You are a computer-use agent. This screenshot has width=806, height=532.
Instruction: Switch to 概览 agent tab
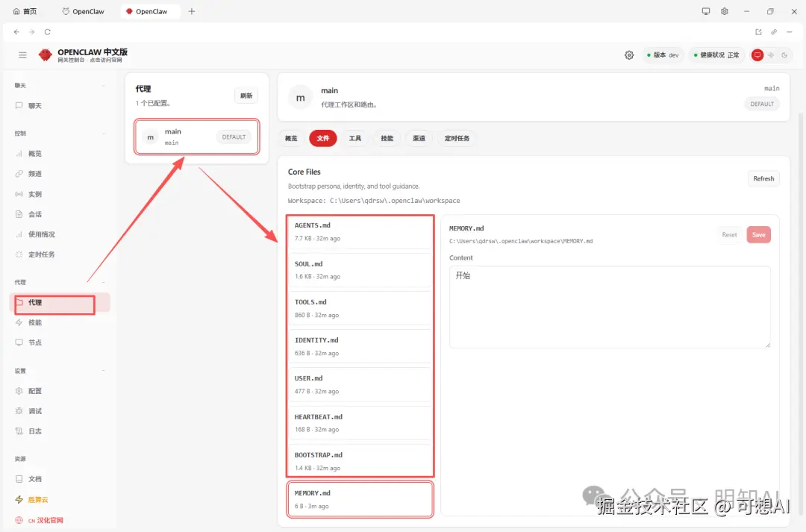click(291, 138)
